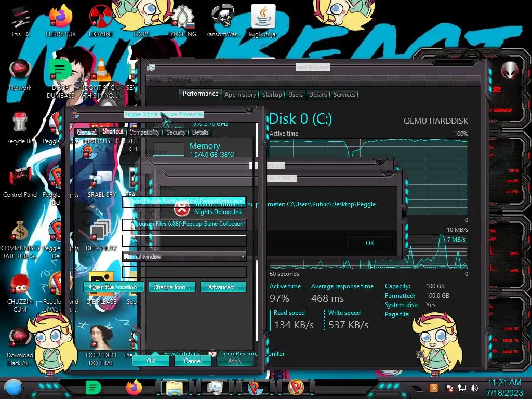The height and width of the screenshot is (399, 532).
Task: Switch to the App history tab
Action: (x=240, y=95)
